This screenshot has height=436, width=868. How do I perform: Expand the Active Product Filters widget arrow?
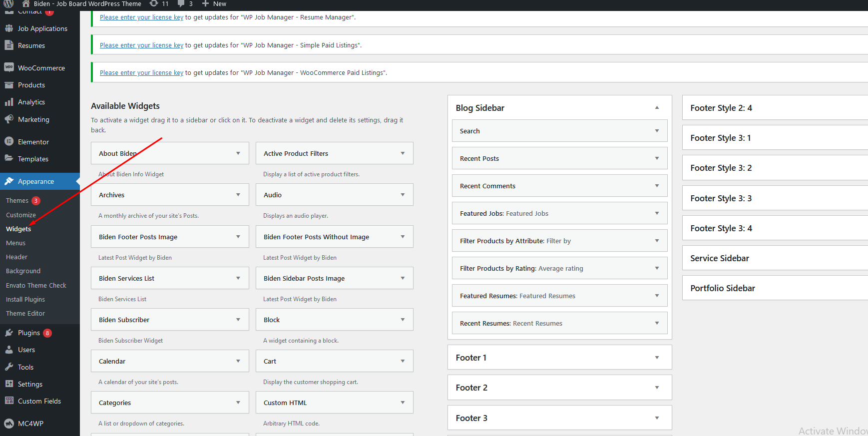[403, 153]
